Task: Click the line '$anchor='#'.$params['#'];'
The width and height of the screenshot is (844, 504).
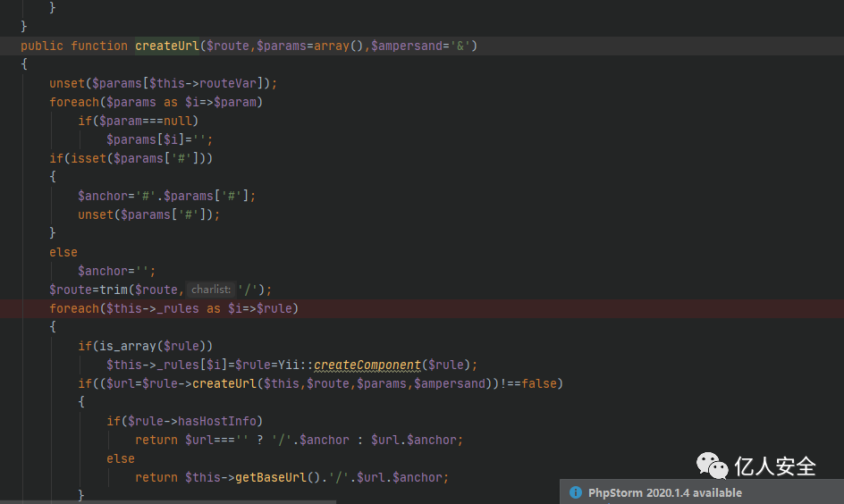Action: [167, 196]
